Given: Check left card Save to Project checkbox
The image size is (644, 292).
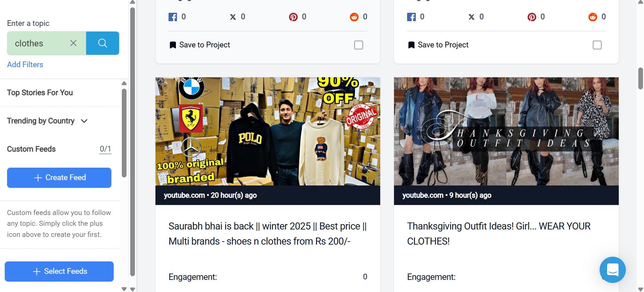Looking at the screenshot, I should pos(359,45).
